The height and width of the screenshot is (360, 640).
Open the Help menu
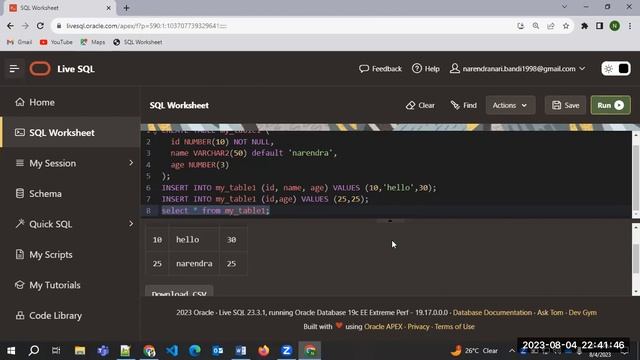(x=426, y=69)
